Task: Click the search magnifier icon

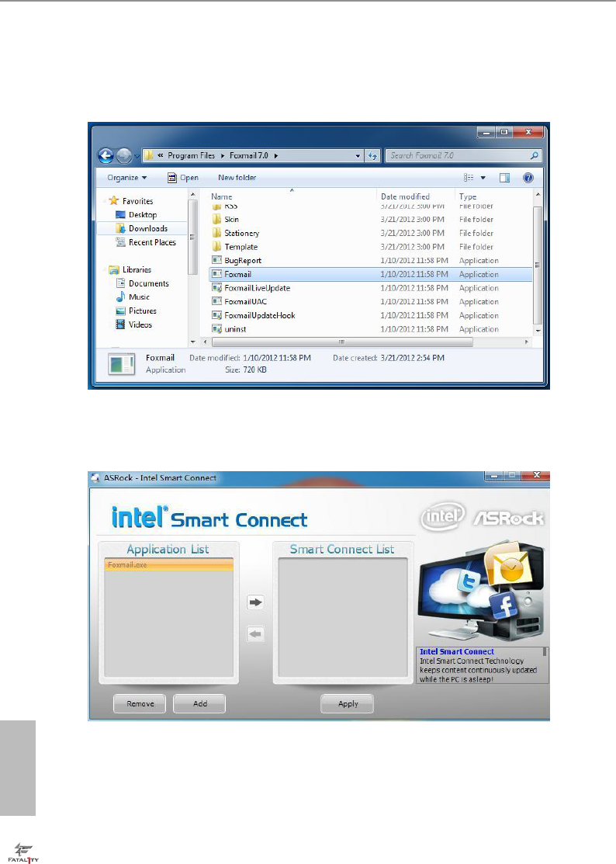Action: 534,156
